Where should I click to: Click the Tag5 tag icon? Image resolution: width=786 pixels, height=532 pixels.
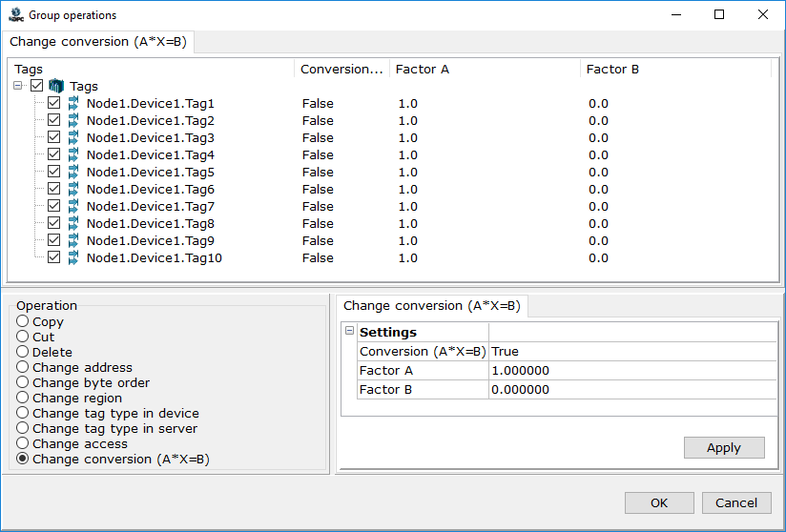click(73, 173)
